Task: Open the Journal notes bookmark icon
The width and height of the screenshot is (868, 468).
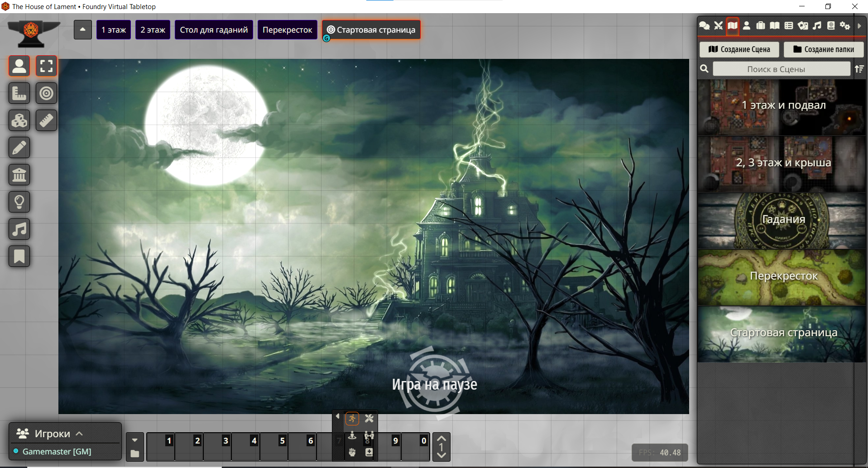Action: click(x=19, y=256)
